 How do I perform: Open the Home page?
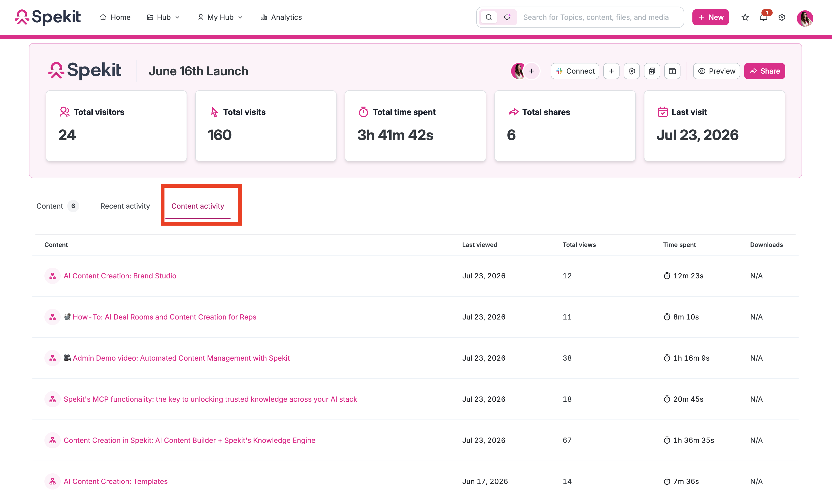115,17
